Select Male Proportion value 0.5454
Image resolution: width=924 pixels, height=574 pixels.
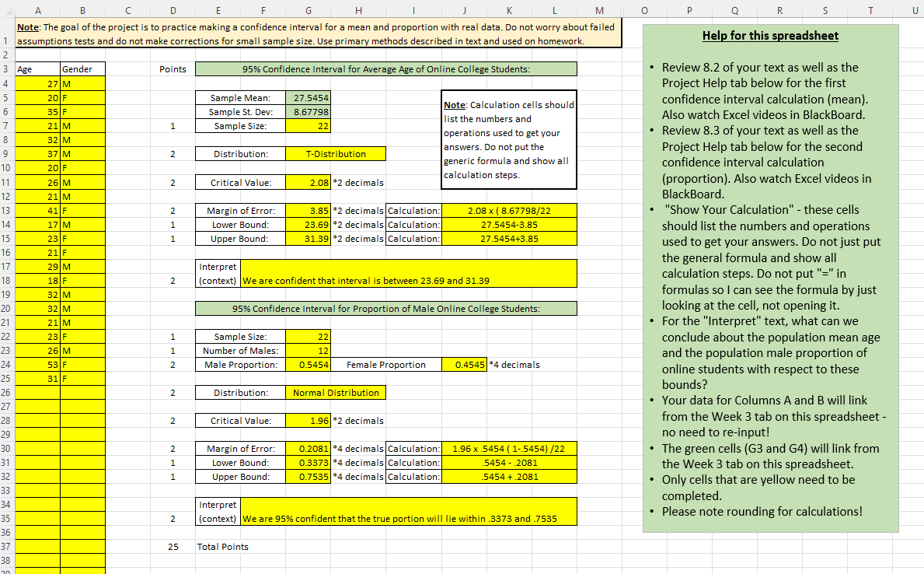pyautogui.click(x=309, y=365)
